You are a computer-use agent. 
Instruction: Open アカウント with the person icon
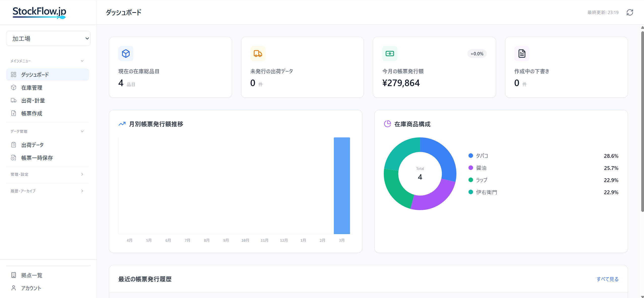point(14,288)
